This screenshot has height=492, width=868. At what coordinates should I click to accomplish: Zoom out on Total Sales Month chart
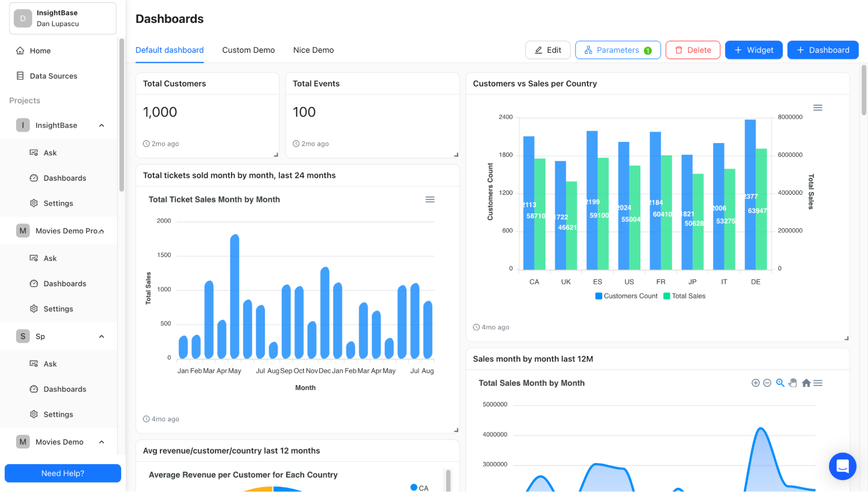[767, 383]
